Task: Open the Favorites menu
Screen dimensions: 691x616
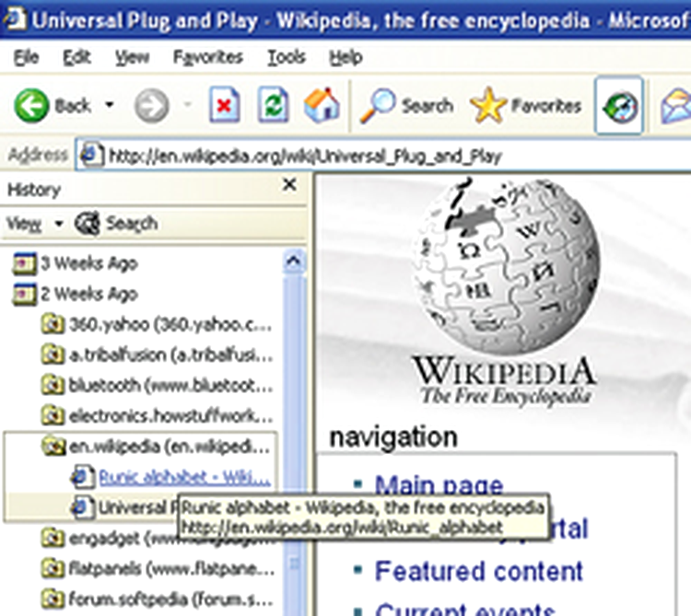Action: click(x=208, y=57)
